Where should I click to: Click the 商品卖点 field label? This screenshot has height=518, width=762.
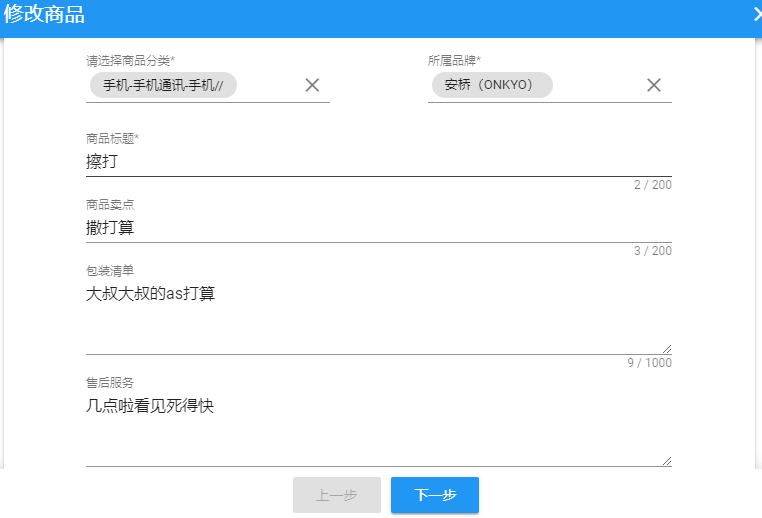pos(110,205)
